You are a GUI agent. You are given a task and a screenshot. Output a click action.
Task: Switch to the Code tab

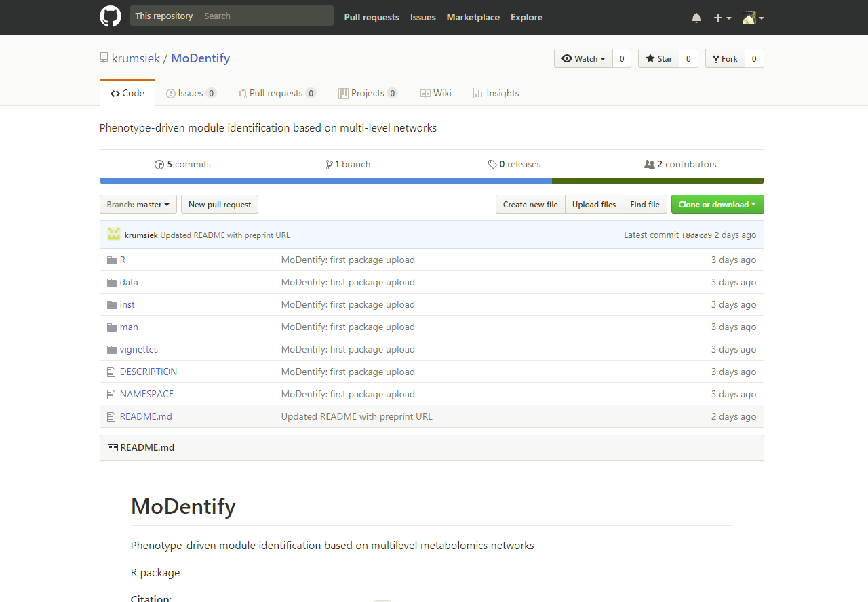click(x=127, y=93)
